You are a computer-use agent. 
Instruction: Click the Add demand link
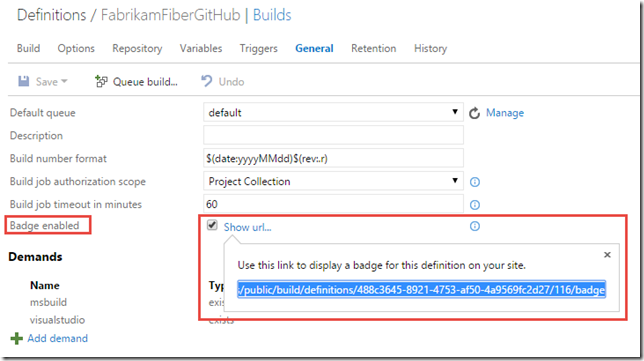(58, 338)
